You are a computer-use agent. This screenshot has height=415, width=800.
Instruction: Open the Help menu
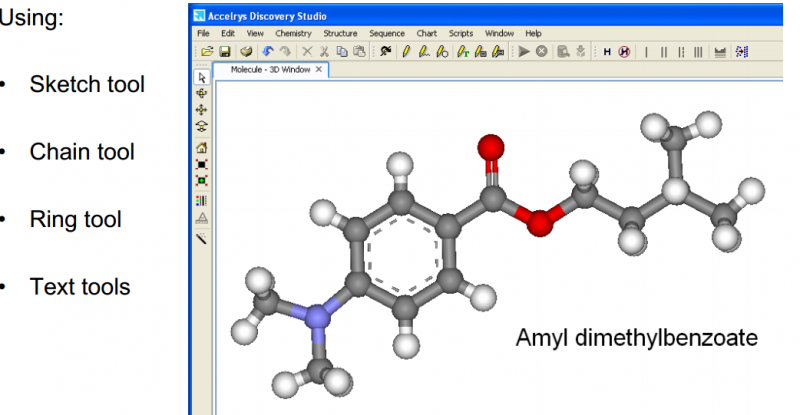[x=532, y=33]
